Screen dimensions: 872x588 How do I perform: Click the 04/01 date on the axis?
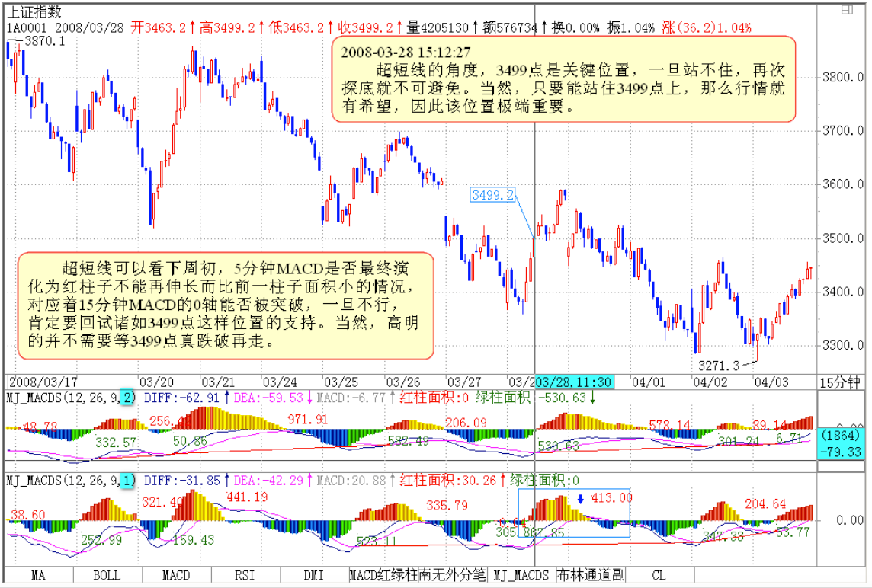point(649,382)
